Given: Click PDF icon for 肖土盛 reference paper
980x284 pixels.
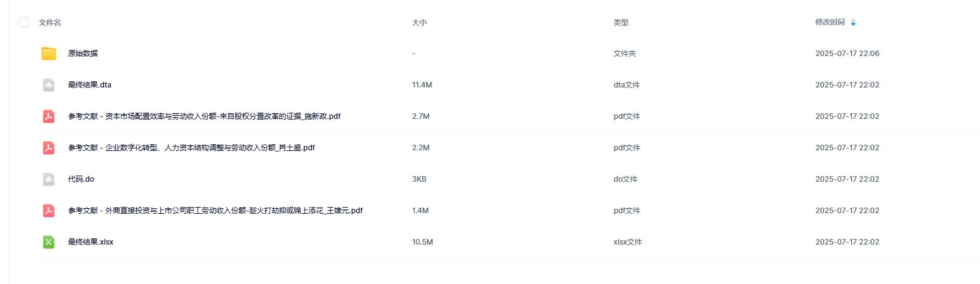Looking at the screenshot, I should tap(49, 148).
